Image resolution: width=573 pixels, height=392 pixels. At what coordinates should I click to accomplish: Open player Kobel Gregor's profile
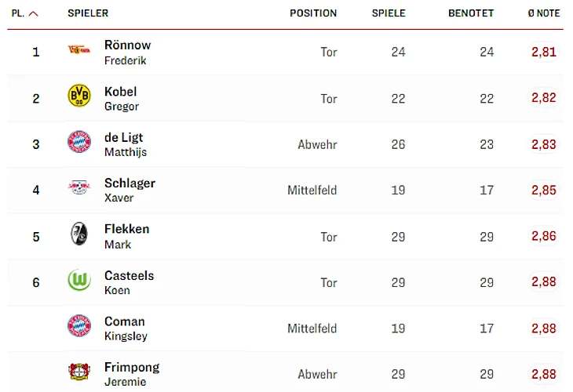pos(121,98)
